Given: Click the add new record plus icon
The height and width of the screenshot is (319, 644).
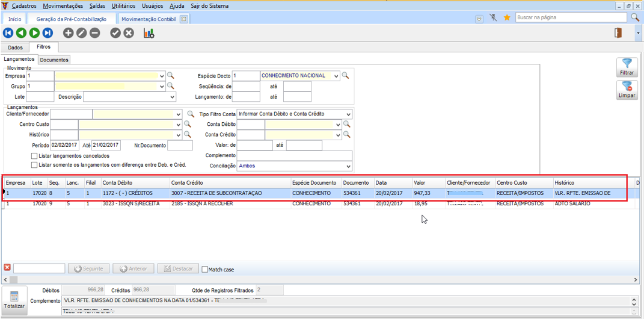Looking at the screenshot, I should pyautogui.click(x=69, y=33).
